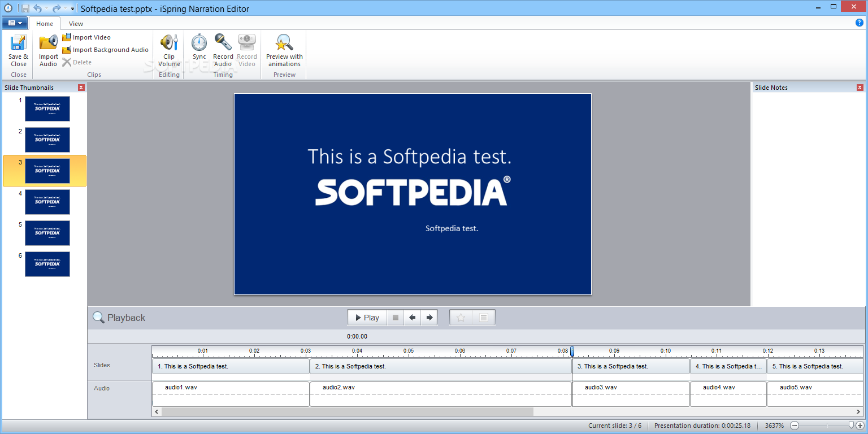Screen dimensions: 868x434
Task: Select slide 3 block on timeline
Action: (631, 366)
